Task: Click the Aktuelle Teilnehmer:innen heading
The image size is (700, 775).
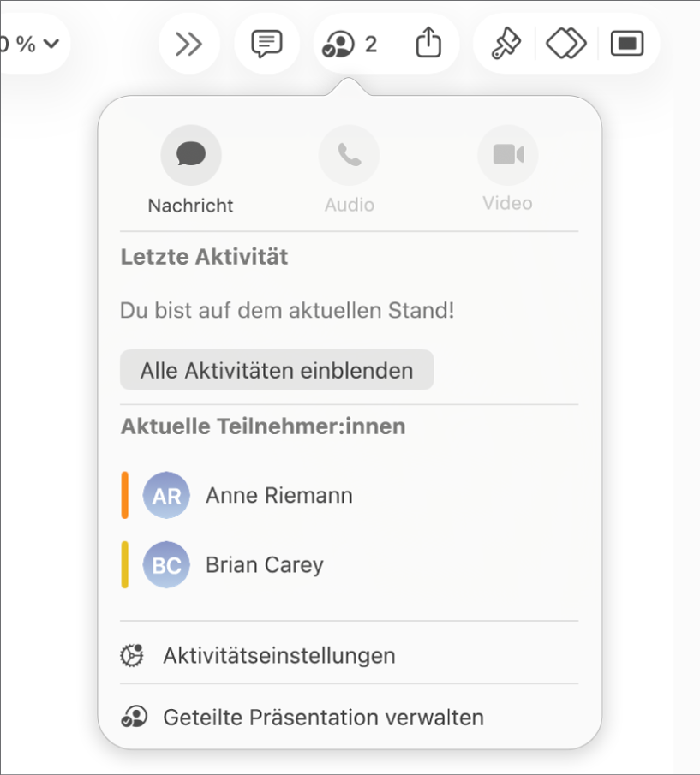Action: (263, 426)
